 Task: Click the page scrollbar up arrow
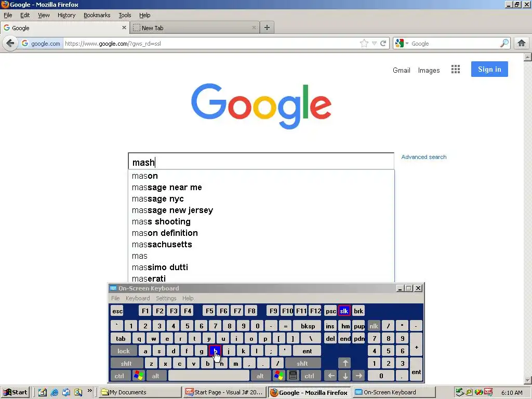tap(528, 57)
